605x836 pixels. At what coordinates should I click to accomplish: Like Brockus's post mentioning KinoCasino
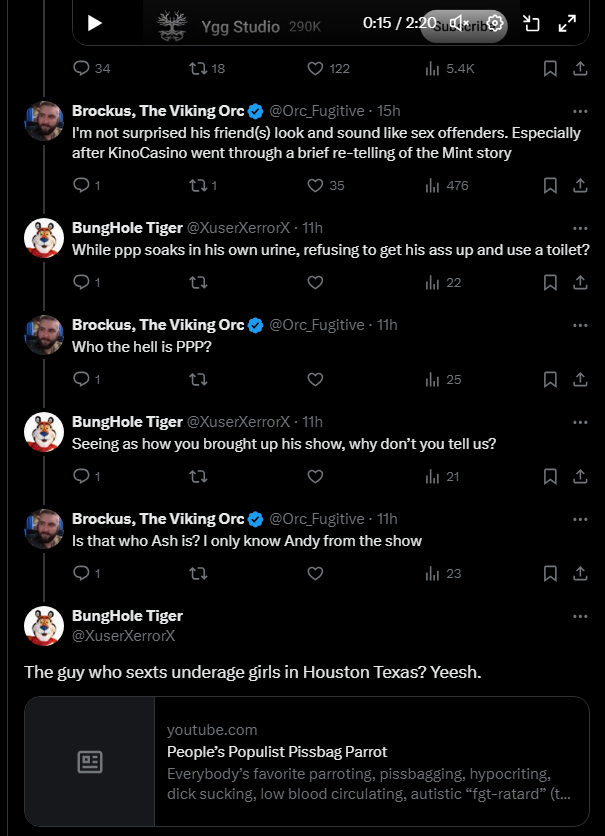pyautogui.click(x=315, y=185)
